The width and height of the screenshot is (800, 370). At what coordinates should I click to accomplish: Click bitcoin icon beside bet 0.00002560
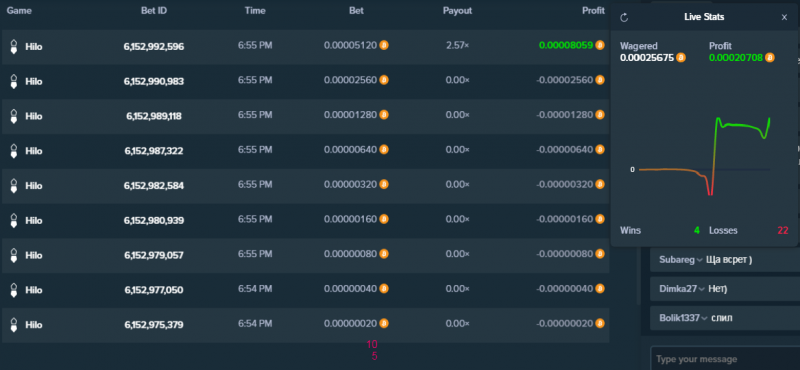click(384, 80)
